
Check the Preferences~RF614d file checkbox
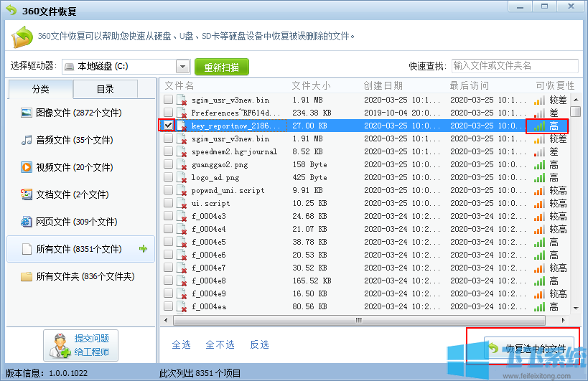[x=169, y=112]
